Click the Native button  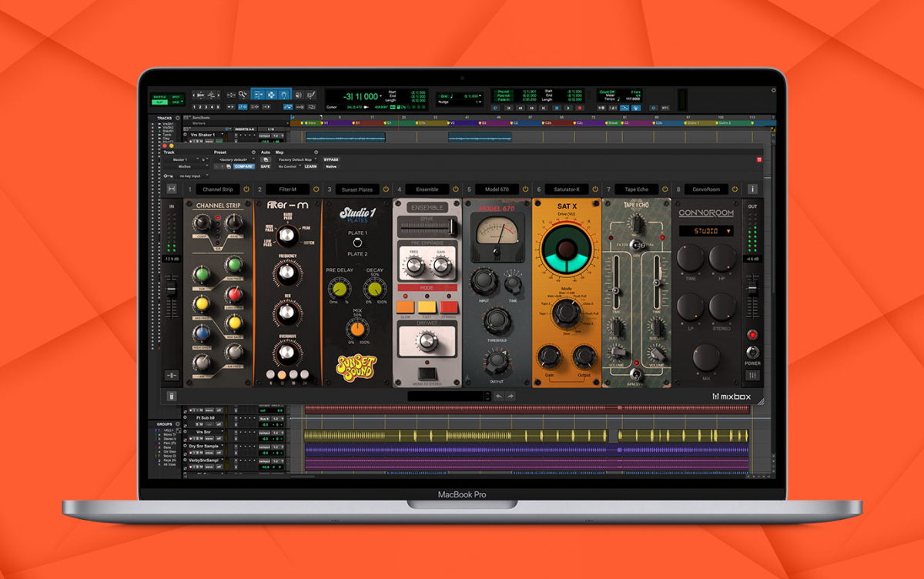pos(331,166)
